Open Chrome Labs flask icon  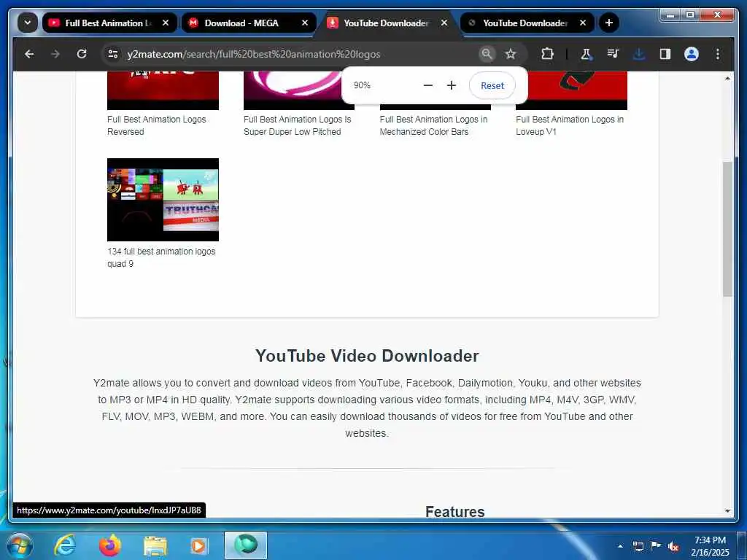click(586, 54)
